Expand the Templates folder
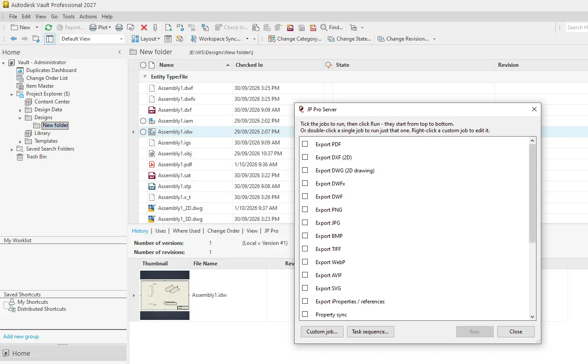Screen dimensions: 588x364 tap(20, 141)
